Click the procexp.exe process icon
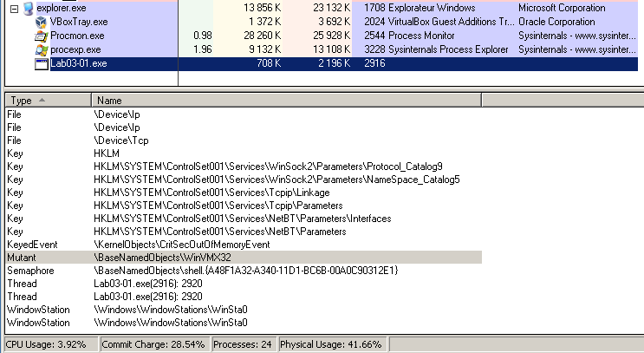 [41, 49]
